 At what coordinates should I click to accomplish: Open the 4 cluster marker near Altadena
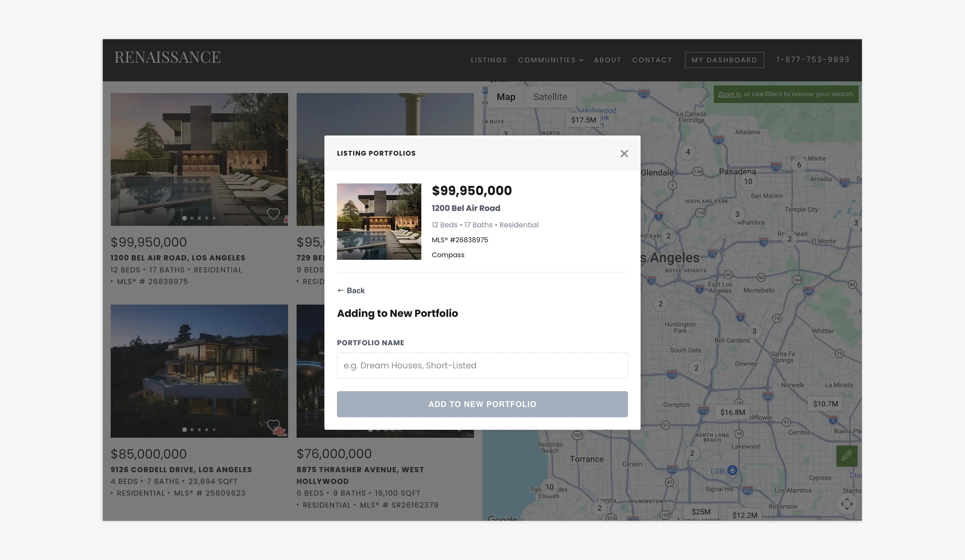pyautogui.click(x=688, y=152)
